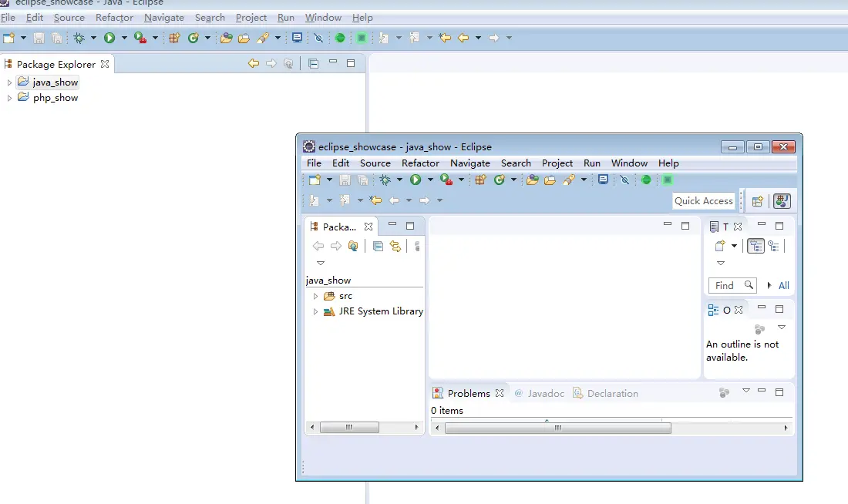Switch to Javadoc tab
848x504 pixels.
[x=539, y=393]
